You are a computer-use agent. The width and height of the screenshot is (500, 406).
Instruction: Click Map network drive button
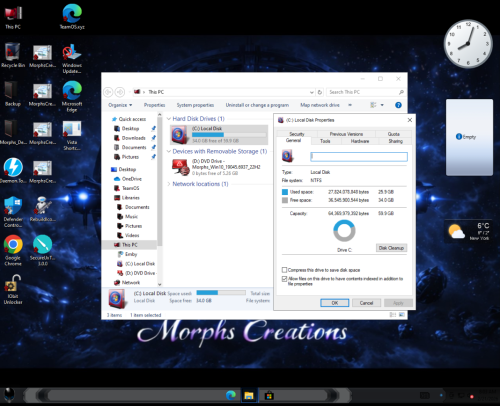click(320, 105)
